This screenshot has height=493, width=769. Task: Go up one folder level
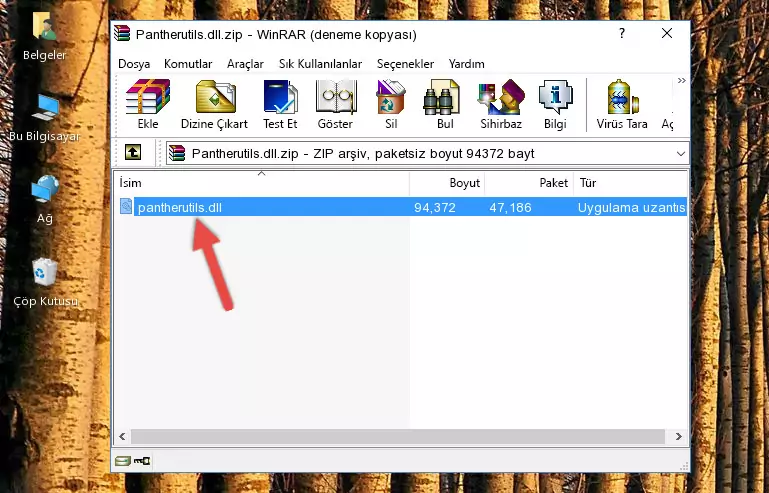[x=133, y=153]
